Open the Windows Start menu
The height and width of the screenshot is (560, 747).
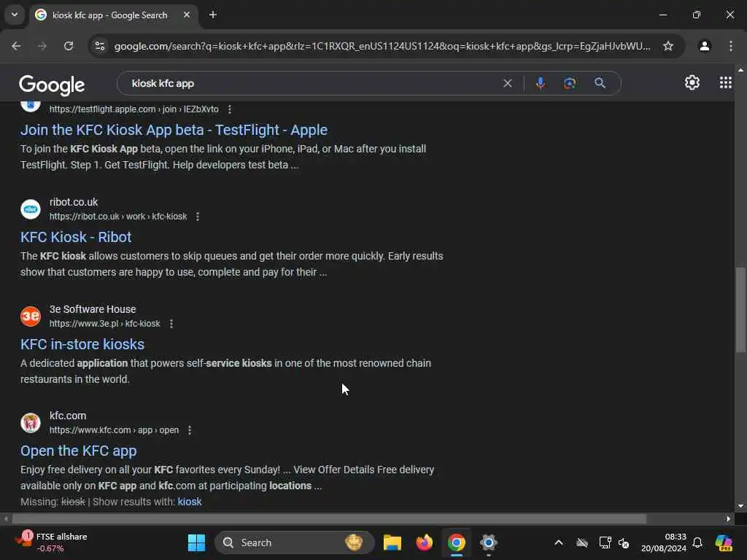point(196,542)
